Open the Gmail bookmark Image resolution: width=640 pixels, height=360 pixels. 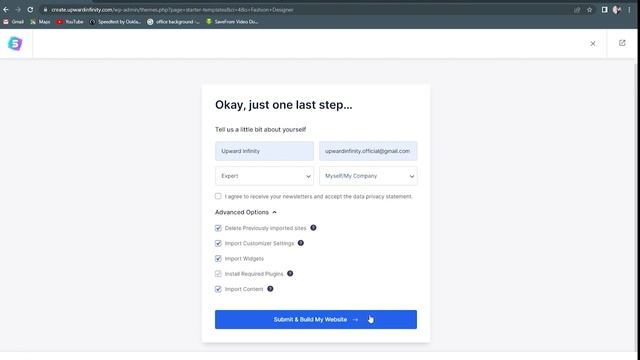click(13, 22)
